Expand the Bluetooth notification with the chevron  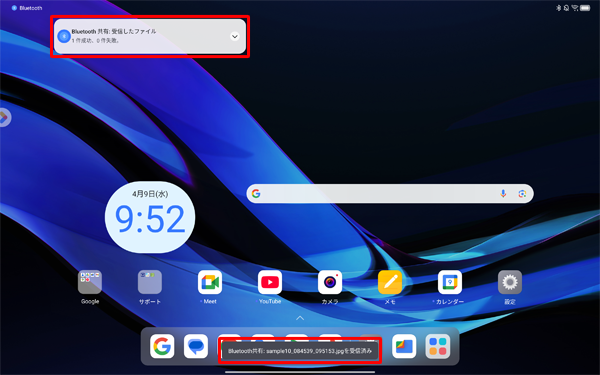click(235, 36)
